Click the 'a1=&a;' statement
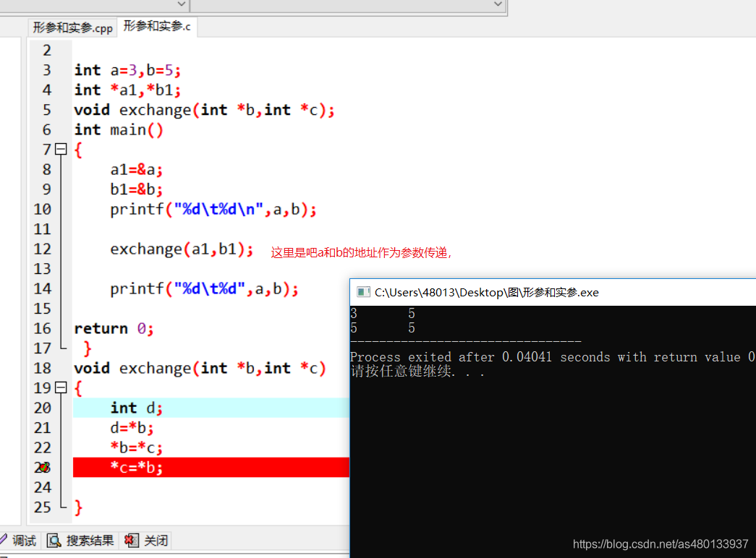756x558 pixels. tap(137, 170)
